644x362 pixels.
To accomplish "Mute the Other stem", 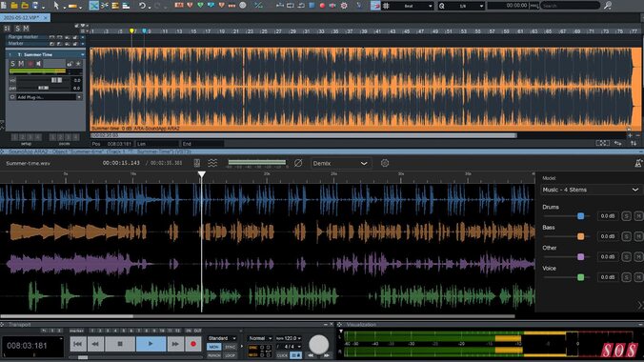I will (638, 257).
